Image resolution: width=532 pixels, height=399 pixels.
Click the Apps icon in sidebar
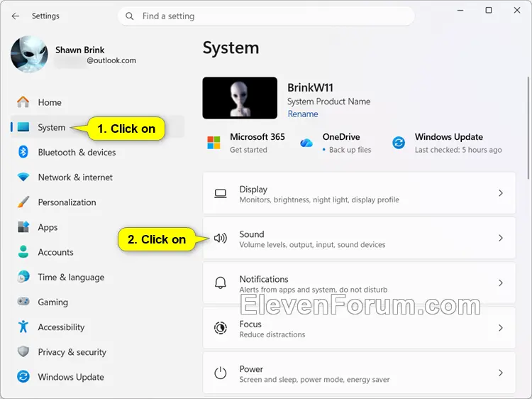[23, 227]
